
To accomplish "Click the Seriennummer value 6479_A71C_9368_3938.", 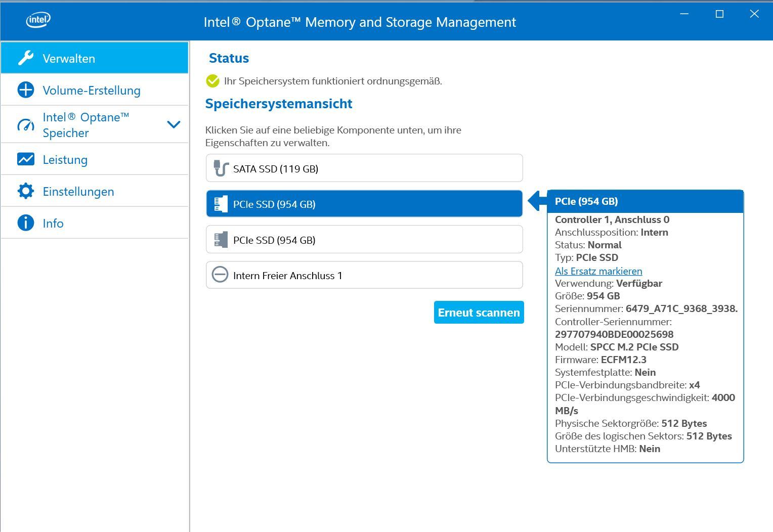I will pos(681,308).
